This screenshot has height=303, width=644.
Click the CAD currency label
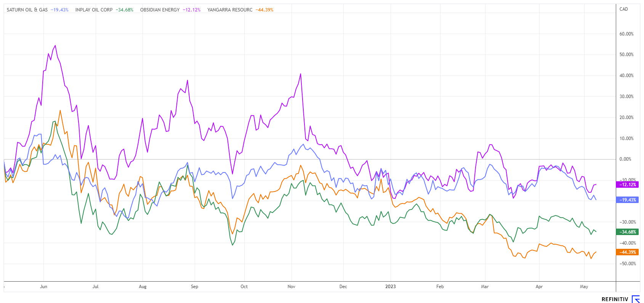(x=623, y=9)
